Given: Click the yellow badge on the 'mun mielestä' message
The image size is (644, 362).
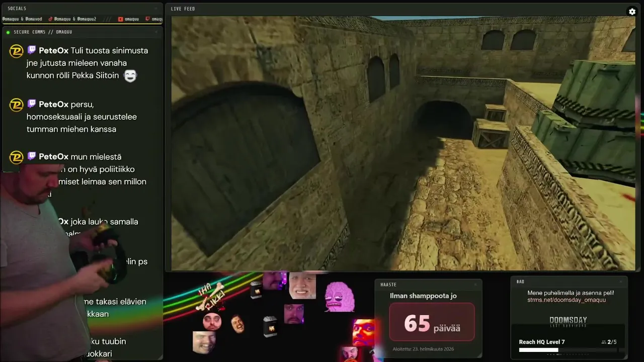Looking at the screenshot, I should pyautogui.click(x=16, y=157).
